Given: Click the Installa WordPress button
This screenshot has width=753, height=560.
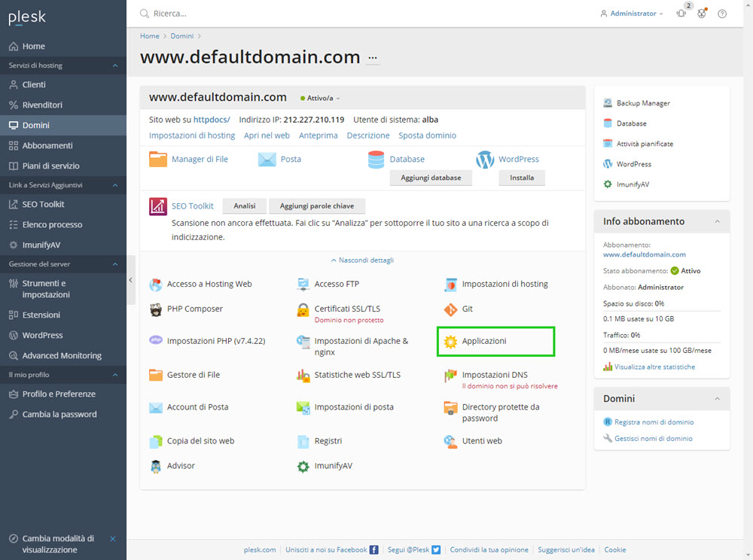Looking at the screenshot, I should (x=522, y=178).
